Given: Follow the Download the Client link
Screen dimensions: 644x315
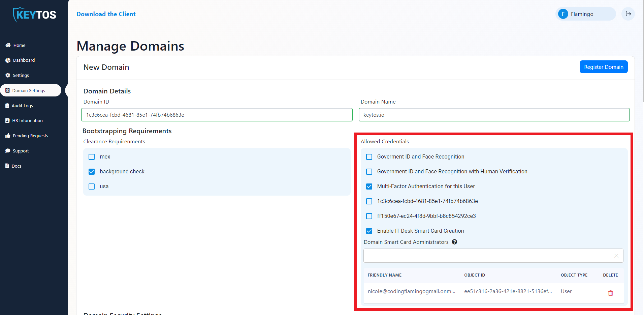Looking at the screenshot, I should [x=106, y=14].
